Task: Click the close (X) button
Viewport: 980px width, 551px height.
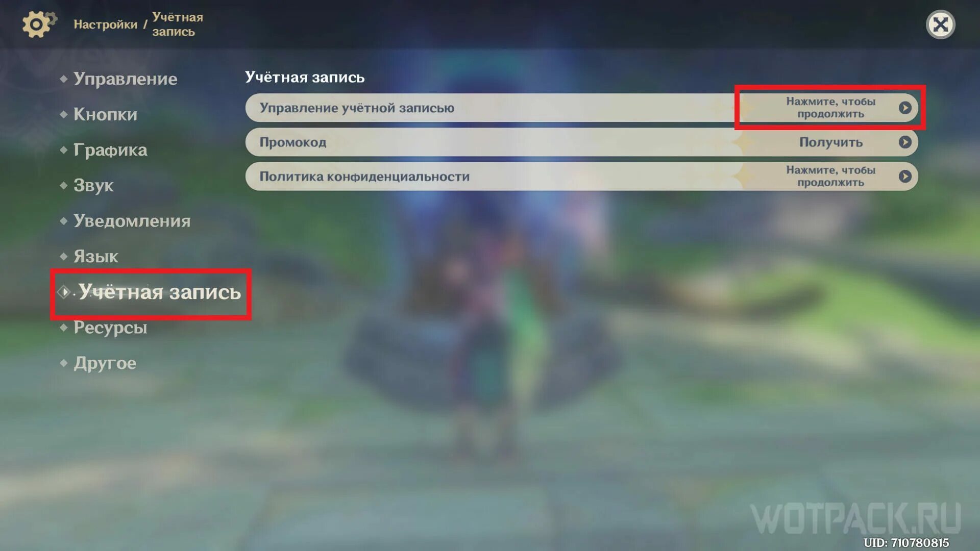Action: pyautogui.click(x=941, y=24)
